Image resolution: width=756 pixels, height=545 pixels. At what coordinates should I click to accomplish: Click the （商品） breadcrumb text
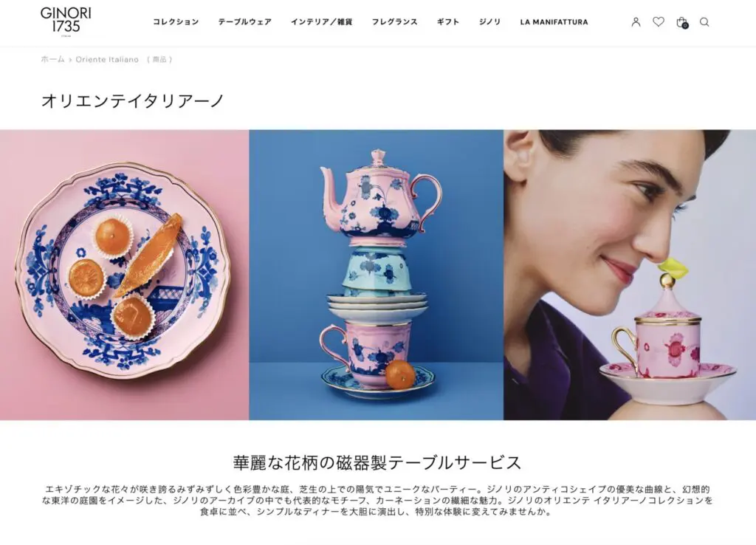click(x=159, y=59)
